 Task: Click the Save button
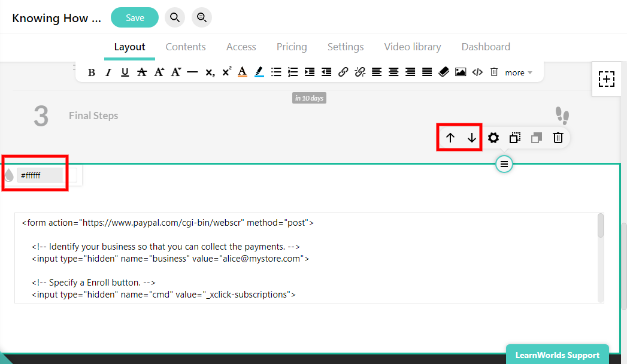click(135, 17)
